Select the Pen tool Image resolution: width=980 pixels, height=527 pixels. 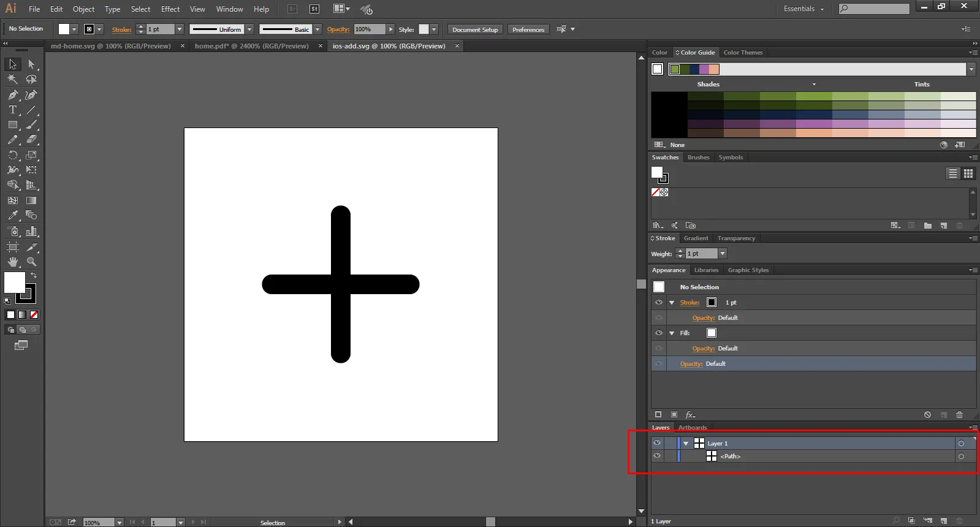click(12, 95)
